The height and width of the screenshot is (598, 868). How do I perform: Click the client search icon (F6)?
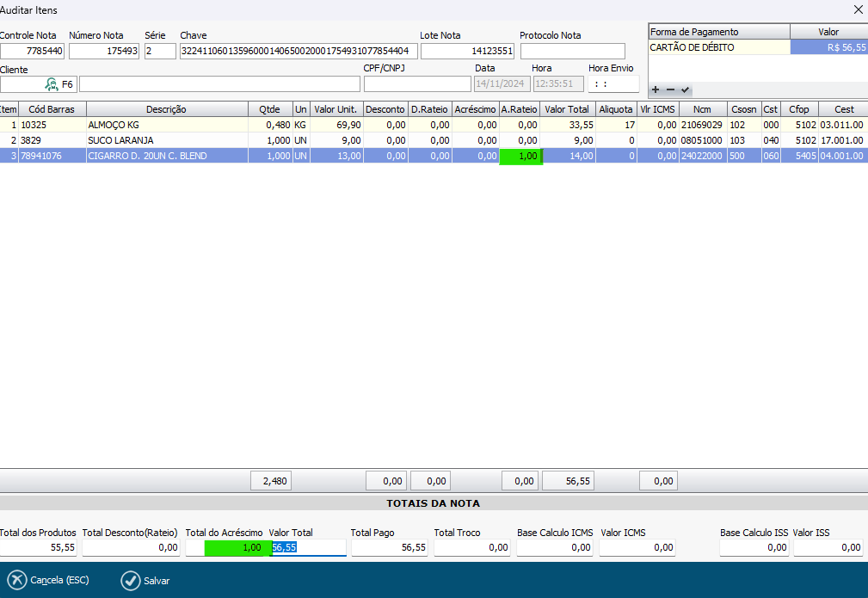(x=52, y=84)
